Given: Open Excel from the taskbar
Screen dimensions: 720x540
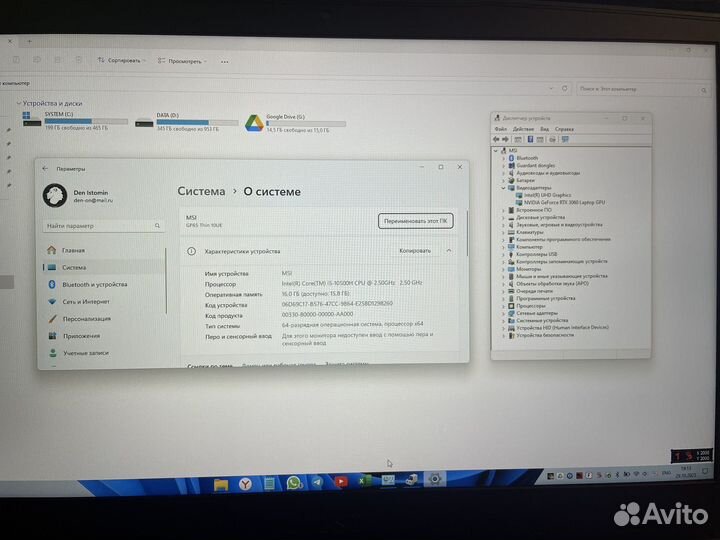Looking at the screenshot, I should [x=365, y=481].
